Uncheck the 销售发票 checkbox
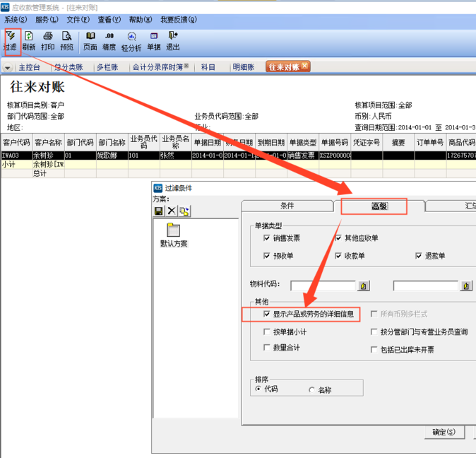This screenshot has width=476, height=458. click(x=266, y=238)
